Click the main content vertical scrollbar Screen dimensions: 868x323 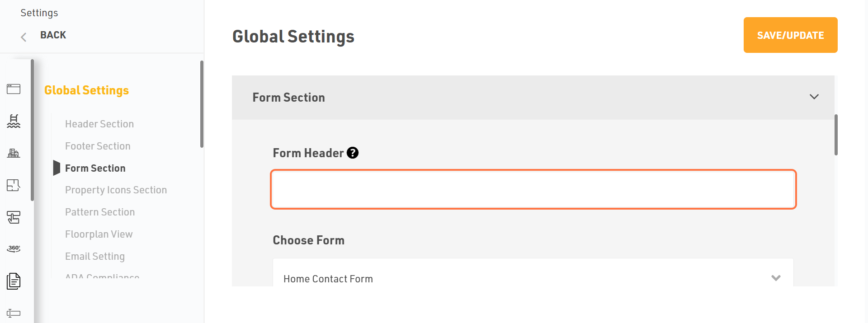836,135
